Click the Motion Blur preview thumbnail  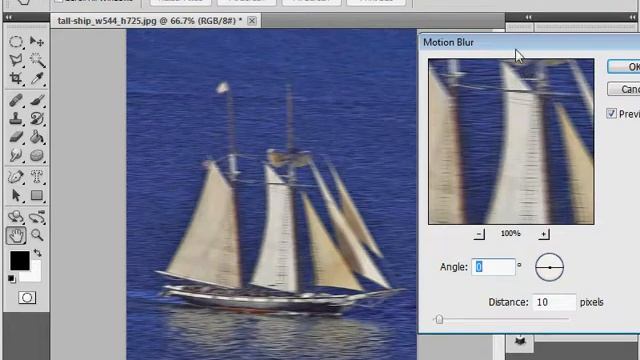[511, 141]
